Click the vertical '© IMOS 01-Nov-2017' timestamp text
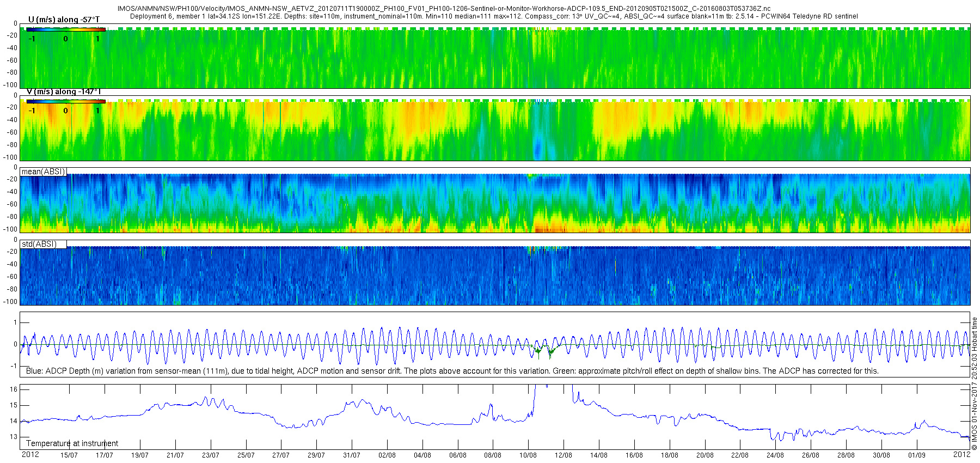Screen dimensions: 980x463 pyautogui.click(x=975, y=384)
